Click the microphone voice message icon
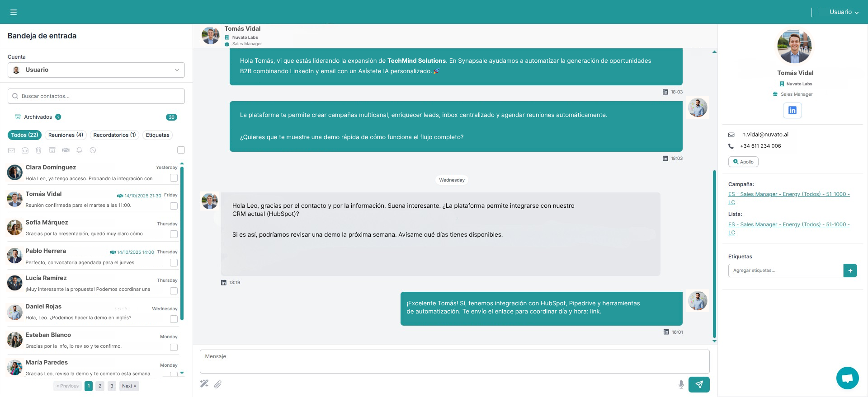This screenshot has height=397, width=868. (681, 384)
